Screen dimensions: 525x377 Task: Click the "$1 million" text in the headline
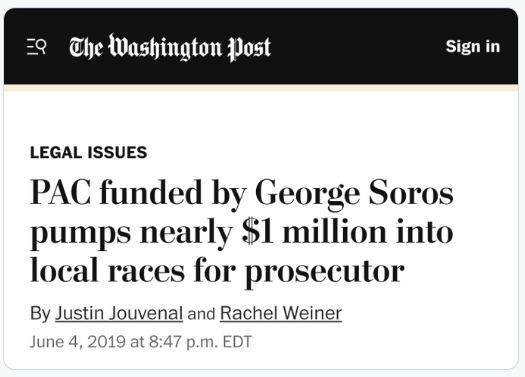313,232
